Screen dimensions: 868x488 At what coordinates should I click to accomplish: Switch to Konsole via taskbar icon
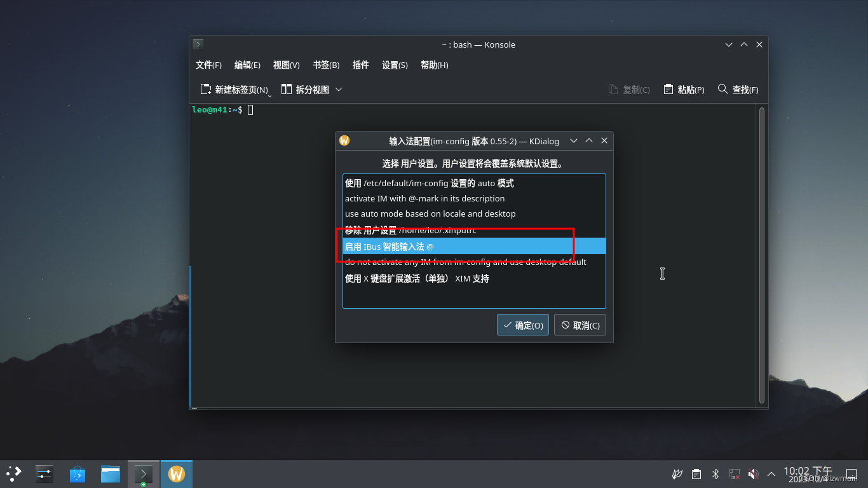144,473
